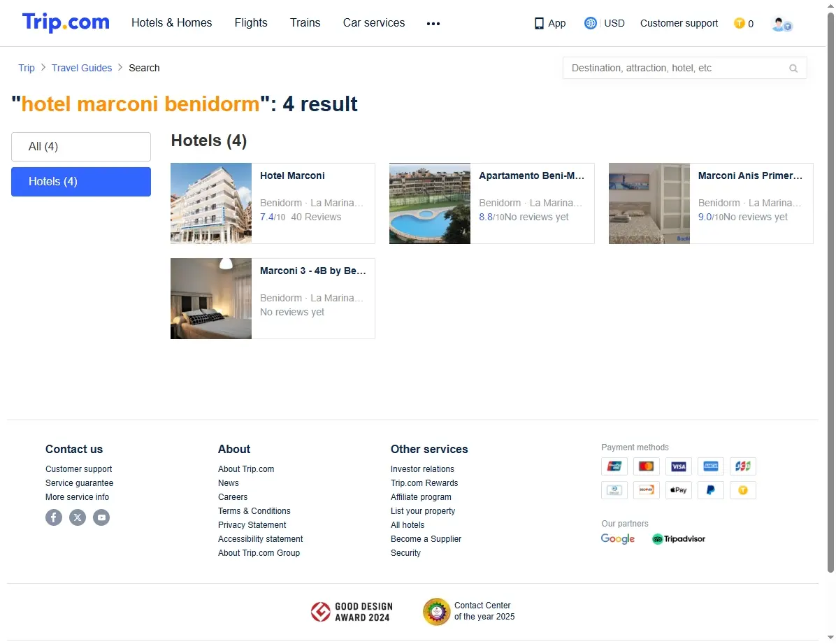
Task: Click the Trip Coins gold icon
Action: (x=739, y=23)
